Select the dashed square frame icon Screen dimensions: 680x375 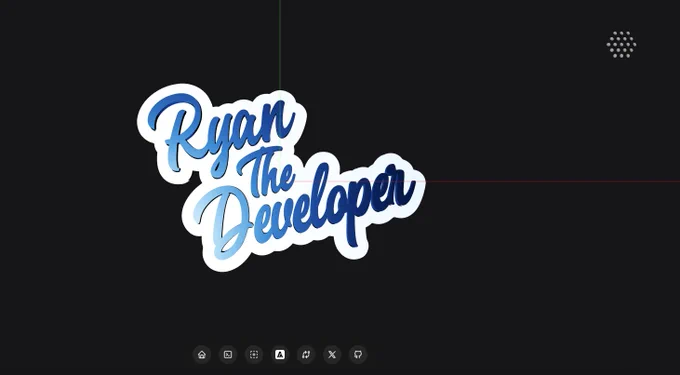click(x=254, y=355)
